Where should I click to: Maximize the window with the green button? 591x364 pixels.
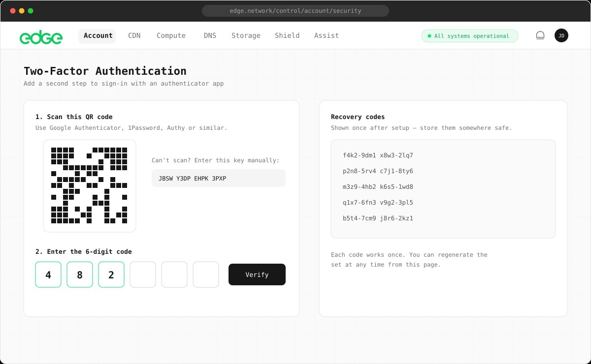tap(31, 11)
